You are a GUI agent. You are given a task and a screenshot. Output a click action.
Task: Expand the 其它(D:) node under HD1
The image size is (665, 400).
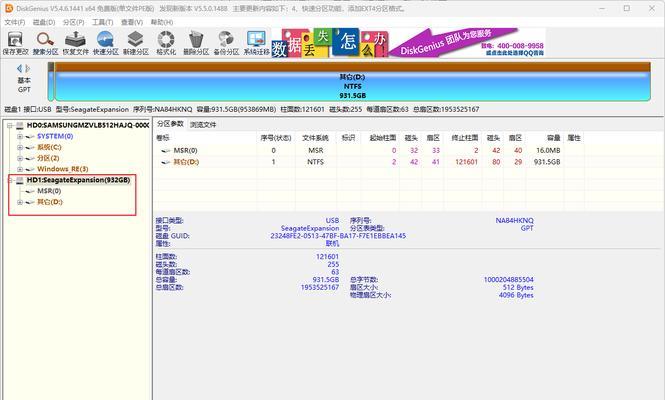20,202
